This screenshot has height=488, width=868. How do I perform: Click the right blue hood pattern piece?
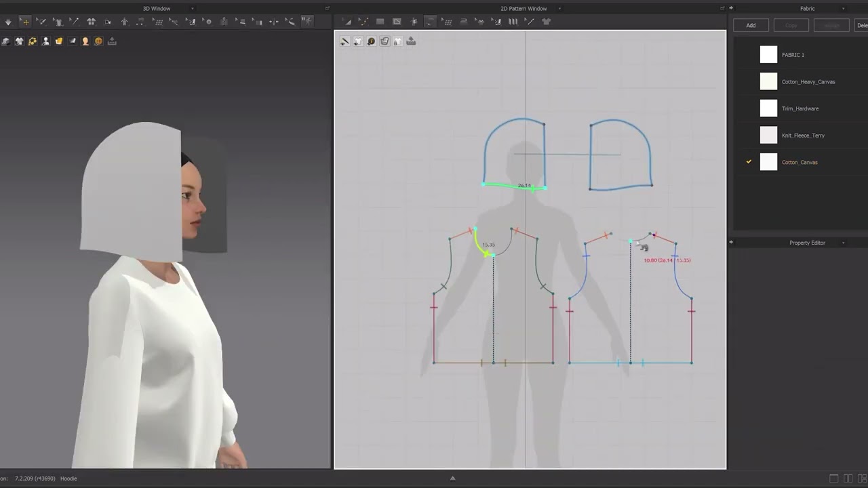[x=620, y=154]
